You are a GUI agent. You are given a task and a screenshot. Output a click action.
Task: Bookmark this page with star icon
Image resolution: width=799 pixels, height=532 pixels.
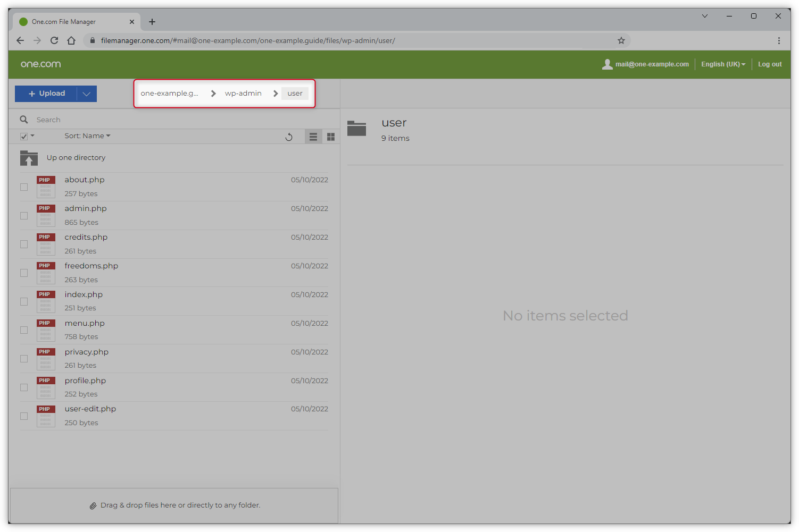[621, 40]
